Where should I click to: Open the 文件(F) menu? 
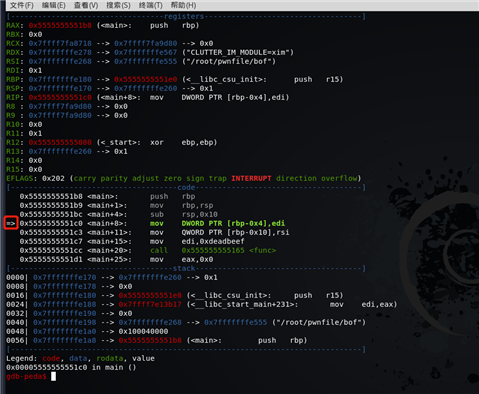click(22, 5)
